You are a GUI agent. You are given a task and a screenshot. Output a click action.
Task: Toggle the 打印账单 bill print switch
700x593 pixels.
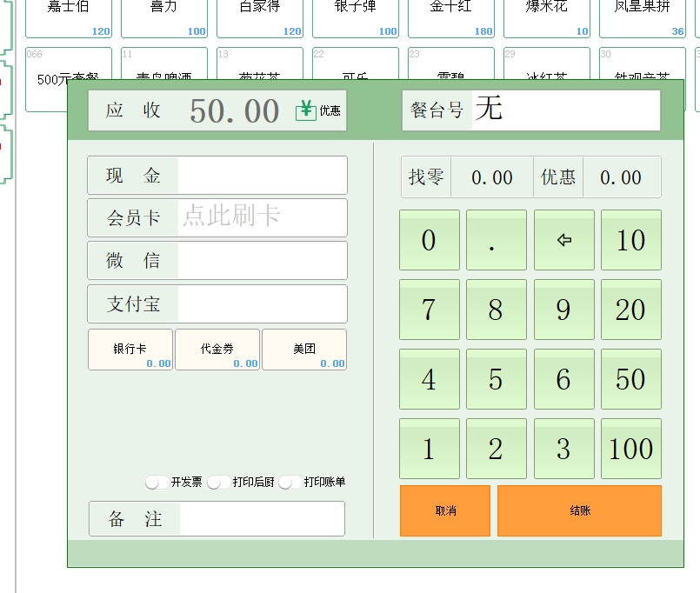pyautogui.click(x=290, y=482)
